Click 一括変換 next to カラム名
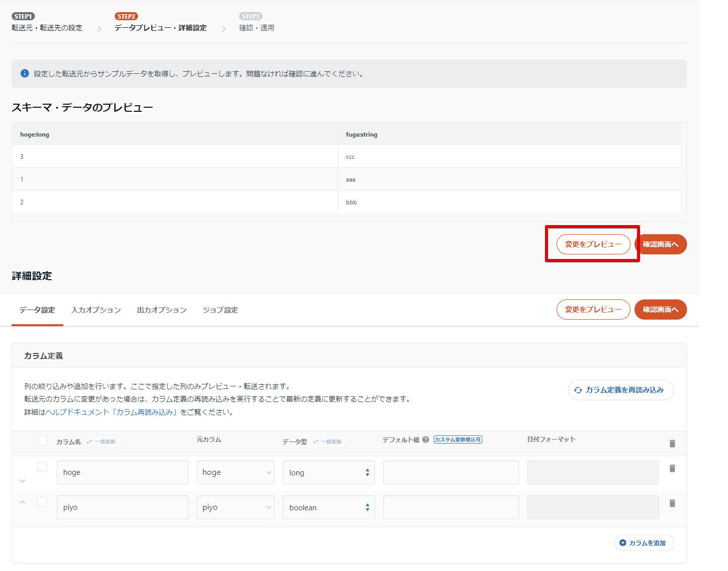This screenshot has height=571, width=728. (x=103, y=442)
